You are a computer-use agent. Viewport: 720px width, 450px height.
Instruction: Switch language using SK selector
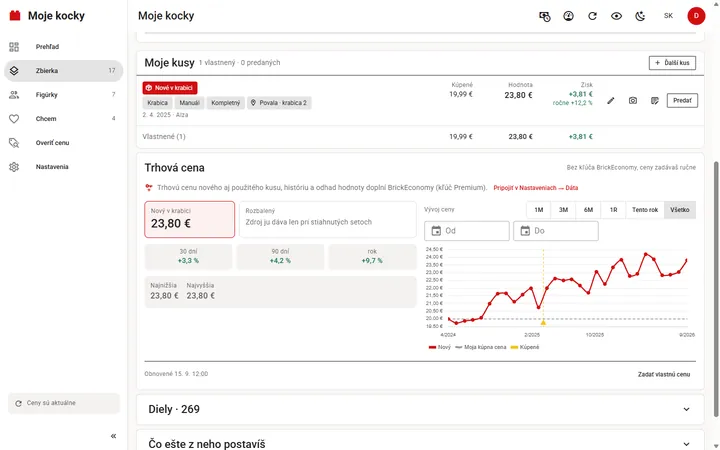(668, 16)
